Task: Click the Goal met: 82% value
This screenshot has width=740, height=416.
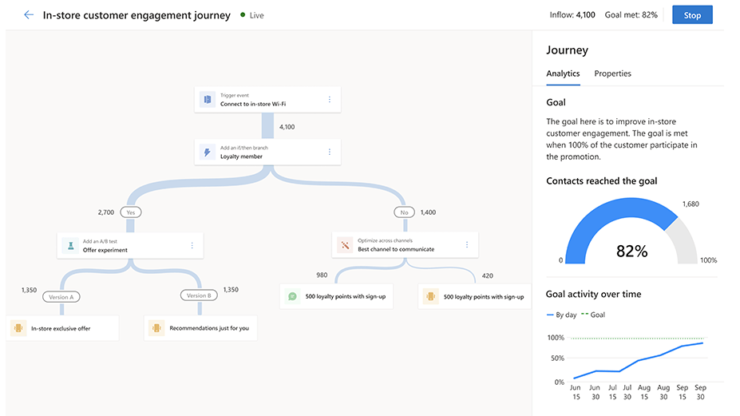Action: point(631,15)
